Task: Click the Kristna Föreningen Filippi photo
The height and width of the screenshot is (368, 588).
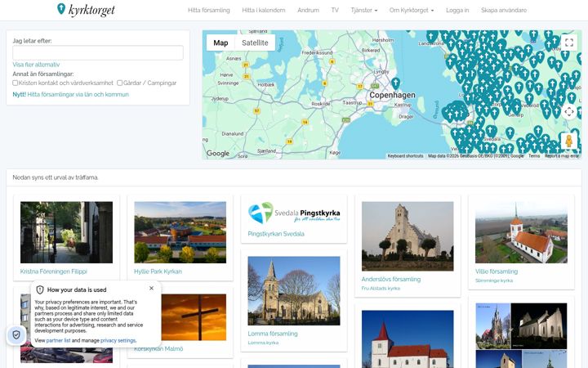Action: (x=66, y=232)
